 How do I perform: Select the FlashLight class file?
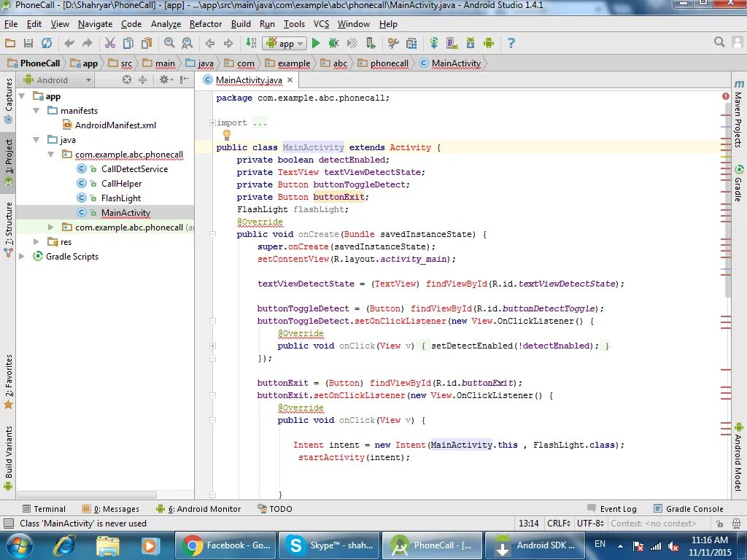click(x=115, y=198)
